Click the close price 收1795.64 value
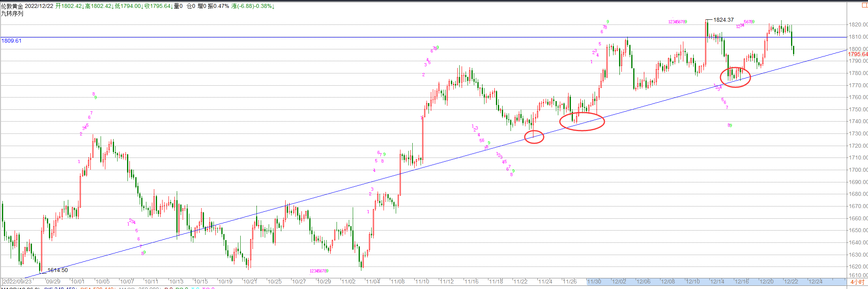 [159, 6]
